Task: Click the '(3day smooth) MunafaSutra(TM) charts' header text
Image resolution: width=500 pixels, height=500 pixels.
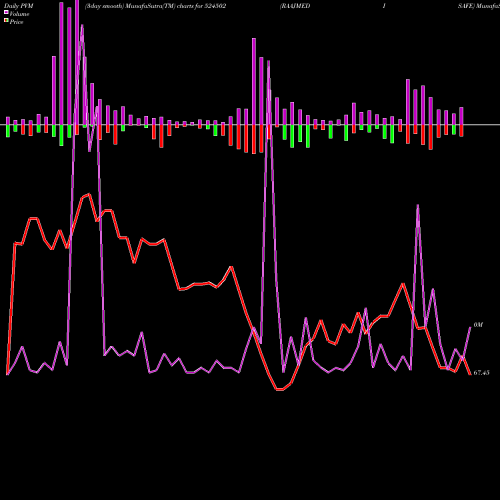Action: [x=140, y=6]
